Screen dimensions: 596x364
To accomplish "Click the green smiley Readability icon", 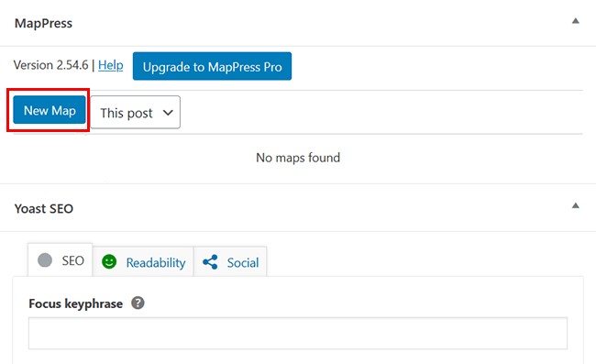I will pyautogui.click(x=109, y=262).
